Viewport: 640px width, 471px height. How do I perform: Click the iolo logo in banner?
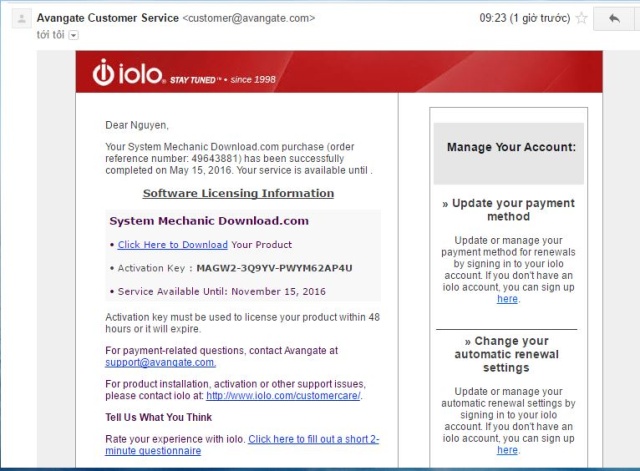[129, 73]
